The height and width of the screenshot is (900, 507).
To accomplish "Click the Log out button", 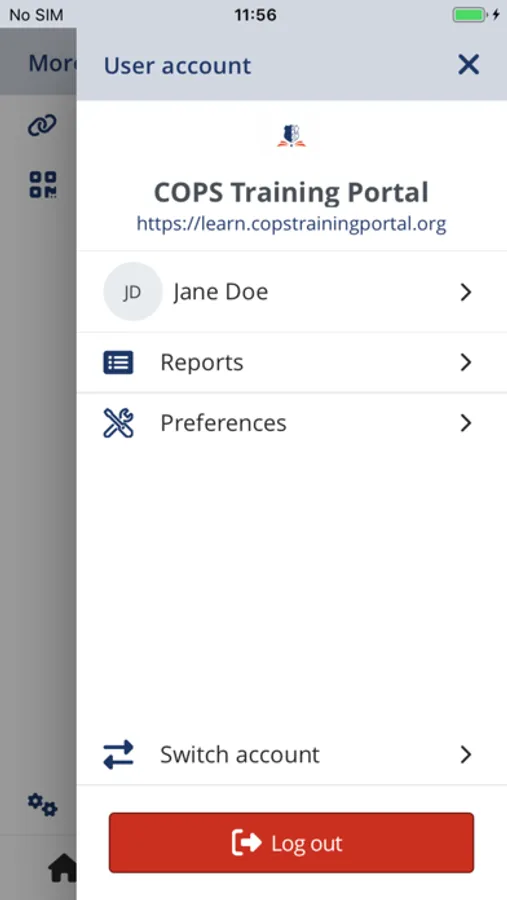I will [x=291, y=843].
